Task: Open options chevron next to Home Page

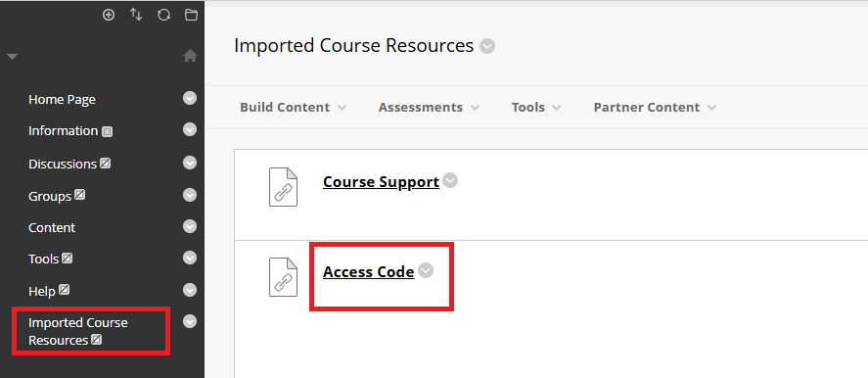Action: 190,98
